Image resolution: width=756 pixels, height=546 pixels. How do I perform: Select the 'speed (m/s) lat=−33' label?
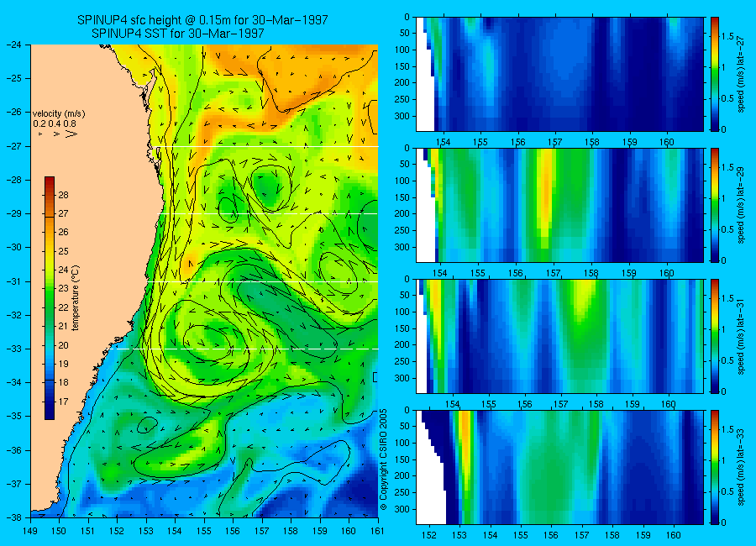point(741,467)
